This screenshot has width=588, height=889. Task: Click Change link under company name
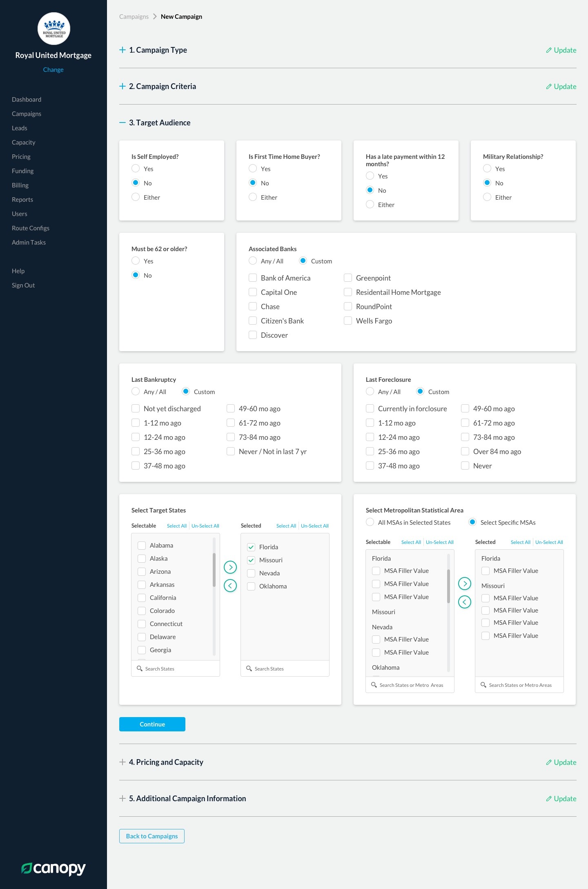(53, 70)
